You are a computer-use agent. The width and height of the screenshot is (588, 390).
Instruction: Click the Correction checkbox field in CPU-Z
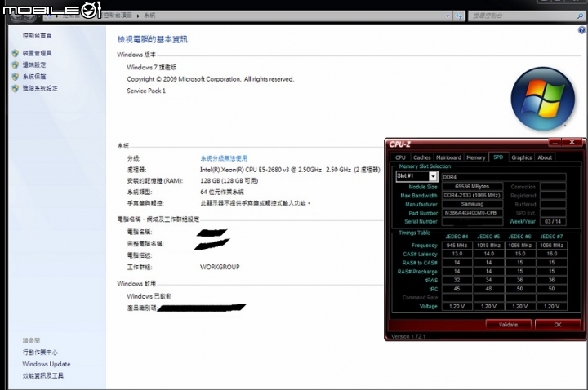point(553,187)
